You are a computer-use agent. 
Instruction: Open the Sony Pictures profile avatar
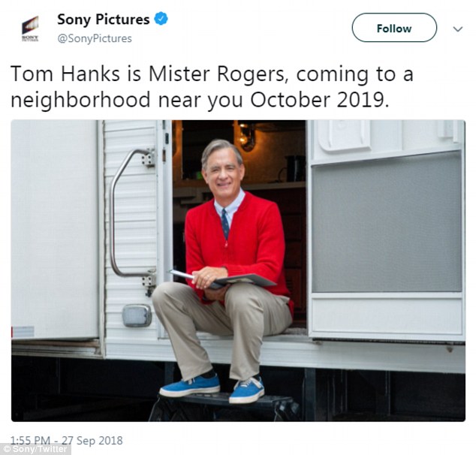click(30, 29)
